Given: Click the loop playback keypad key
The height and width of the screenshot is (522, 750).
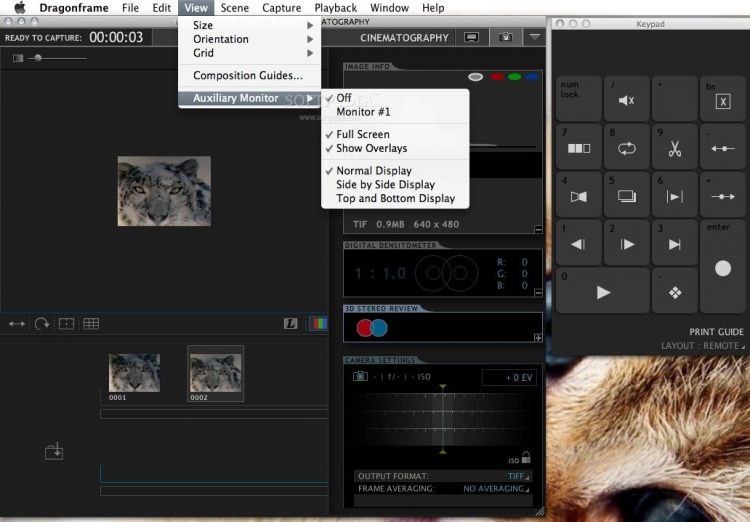Looking at the screenshot, I should [x=627, y=148].
